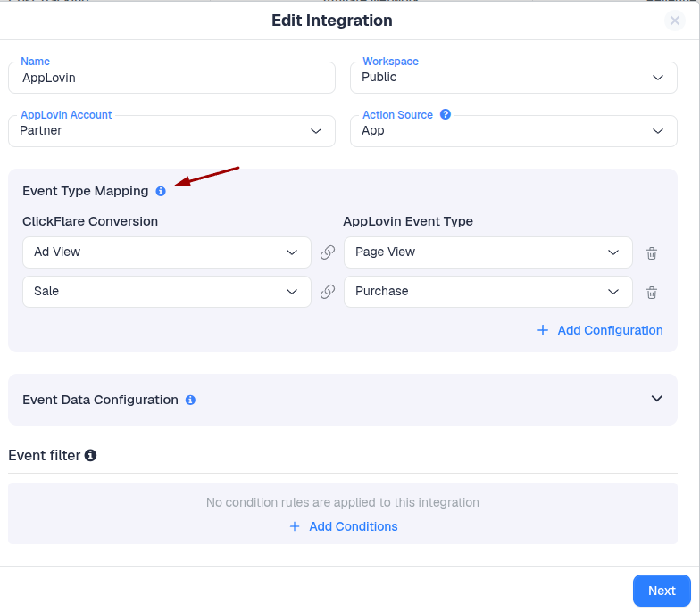
Task: Click the 'No condition rules are applied' message
Action: coord(343,502)
